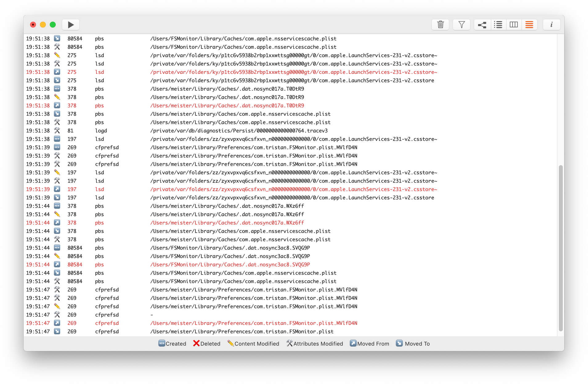The width and height of the screenshot is (588, 384).
Task: Clear the log with the trash icon
Action: [440, 25]
